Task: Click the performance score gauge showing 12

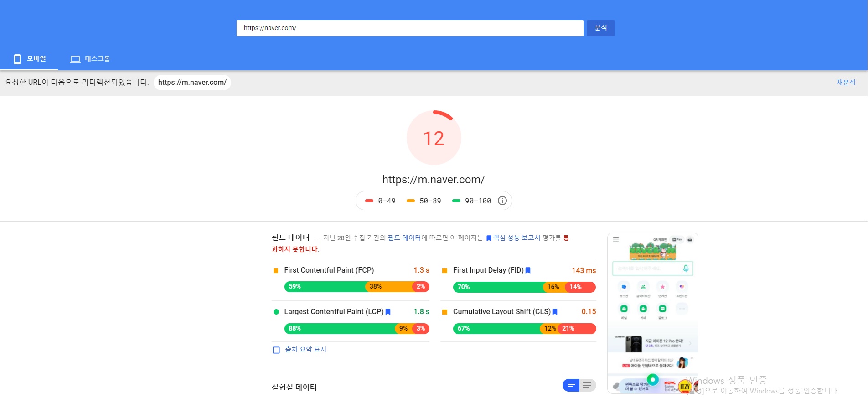Action: click(434, 138)
